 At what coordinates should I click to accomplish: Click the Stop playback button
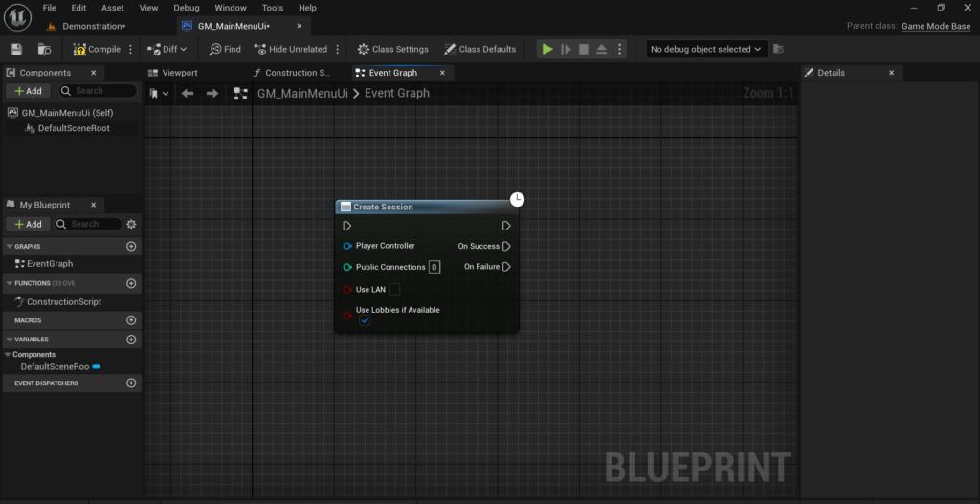point(584,49)
